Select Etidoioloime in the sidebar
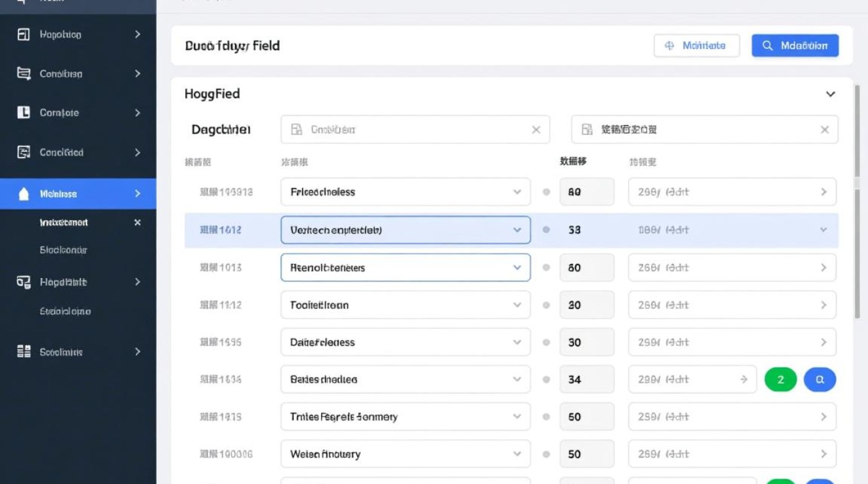The image size is (868, 484). [x=65, y=311]
